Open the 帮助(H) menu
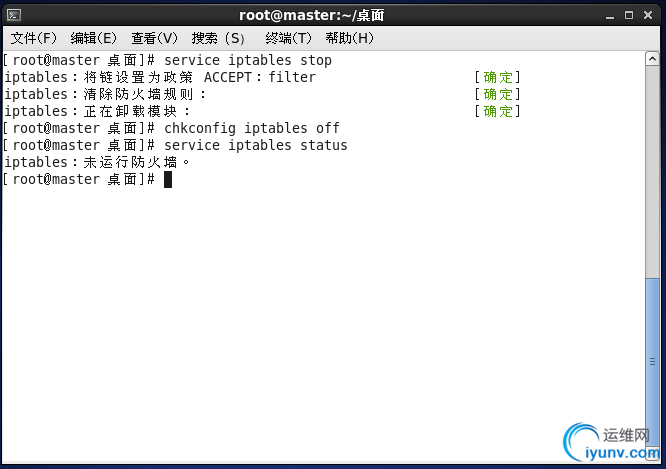This screenshot has width=666, height=469. pyautogui.click(x=350, y=38)
